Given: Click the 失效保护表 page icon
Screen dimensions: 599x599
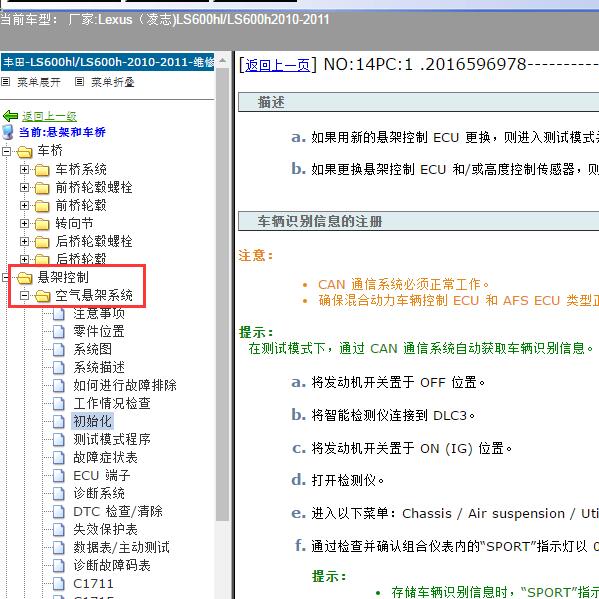Looking at the screenshot, I should coord(58,529).
